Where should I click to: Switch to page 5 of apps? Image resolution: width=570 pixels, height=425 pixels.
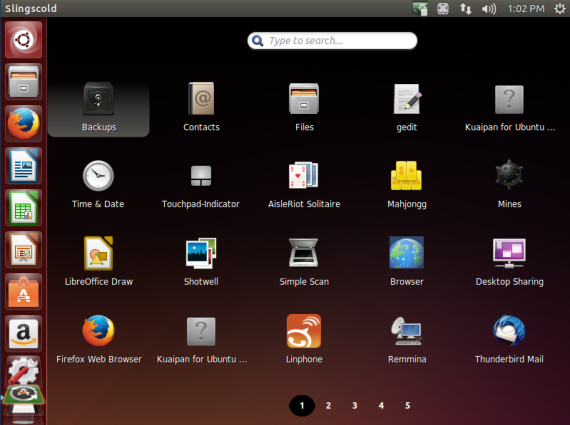tap(408, 405)
